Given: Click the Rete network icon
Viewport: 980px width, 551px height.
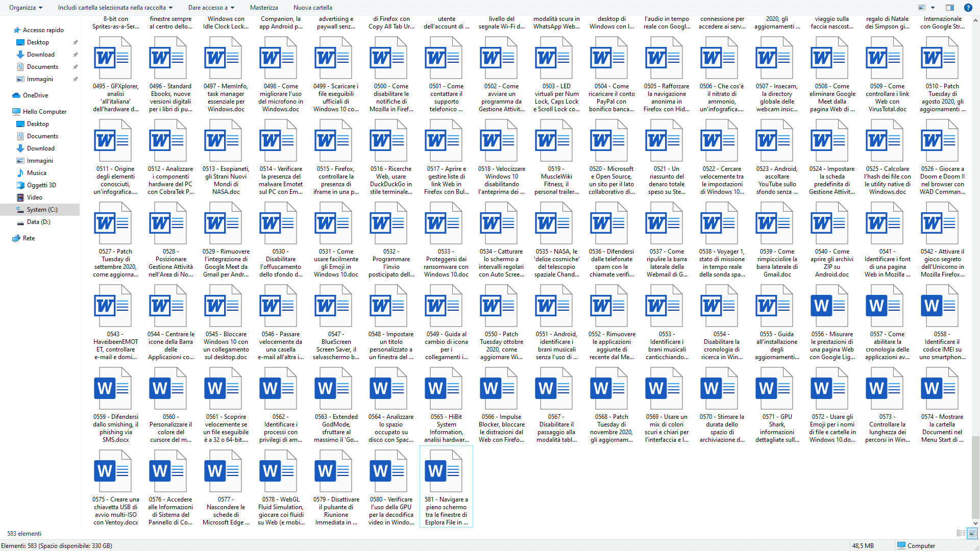Looking at the screenshot, I should click(16, 238).
